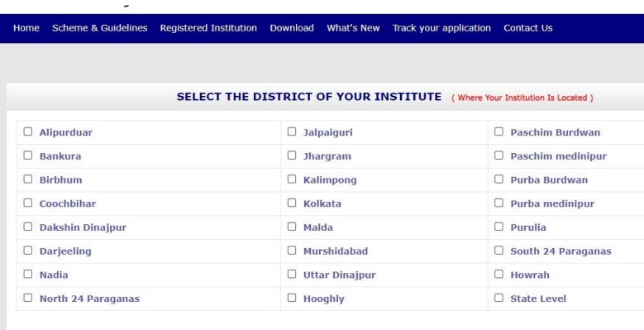Click What's New in navigation bar

tap(353, 28)
